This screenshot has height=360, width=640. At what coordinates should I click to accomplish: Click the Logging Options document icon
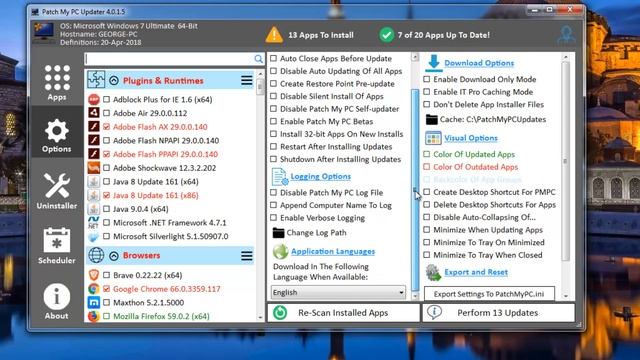(x=280, y=177)
